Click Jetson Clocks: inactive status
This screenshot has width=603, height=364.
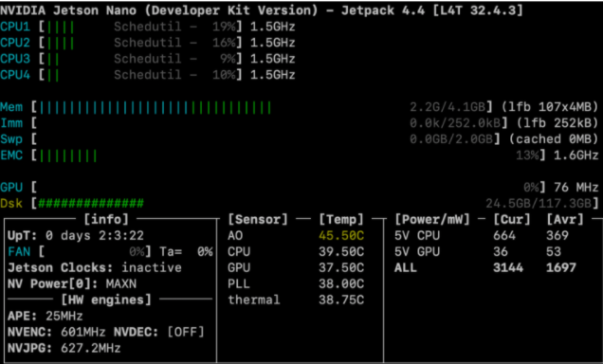point(94,267)
